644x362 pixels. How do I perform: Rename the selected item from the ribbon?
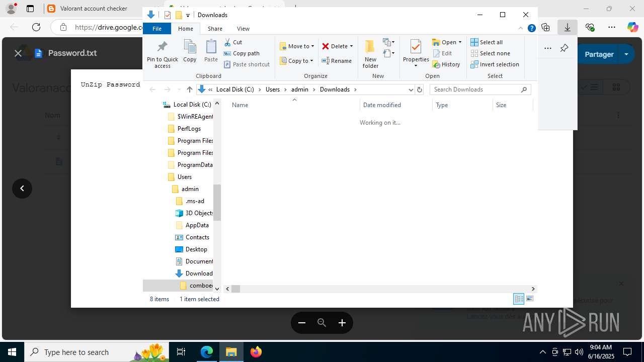coord(337,61)
